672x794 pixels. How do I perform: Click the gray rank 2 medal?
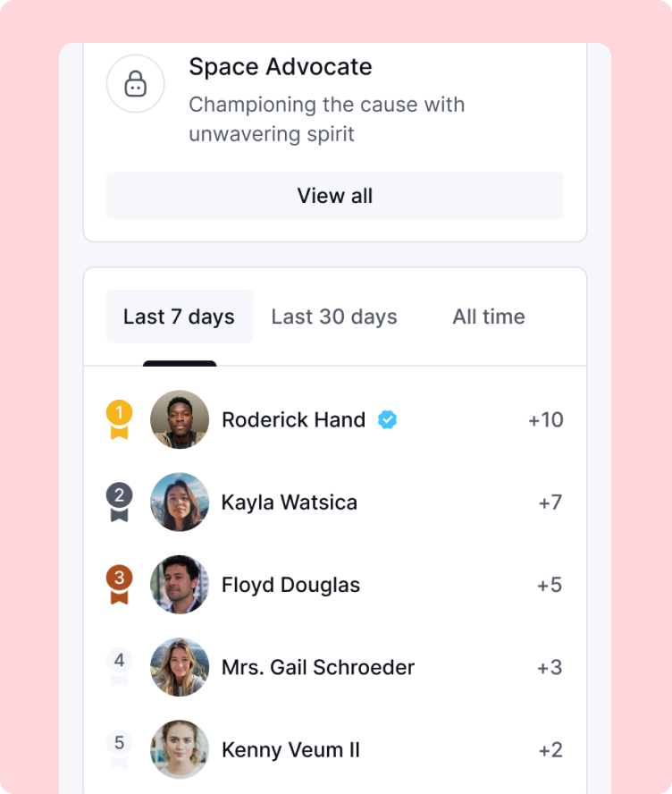click(x=119, y=501)
